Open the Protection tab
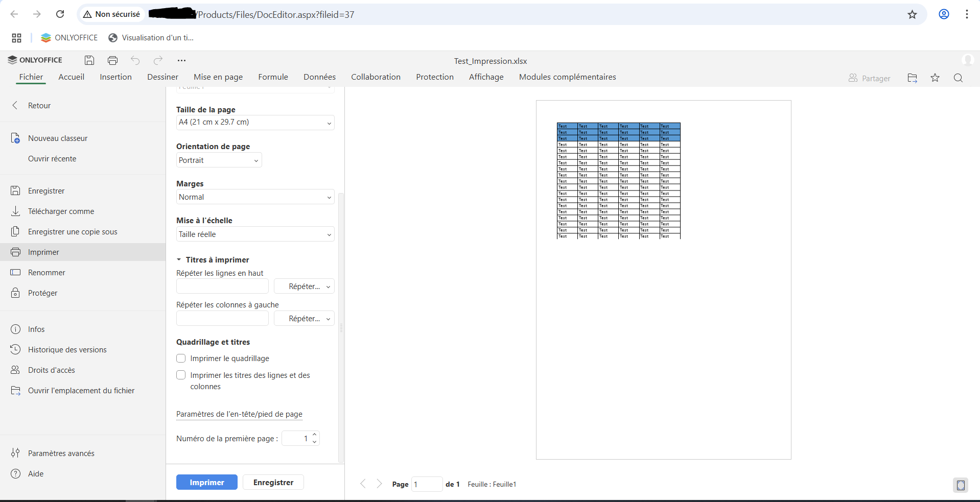Viewport: 980px width, 502px height. tap(435, 77)
